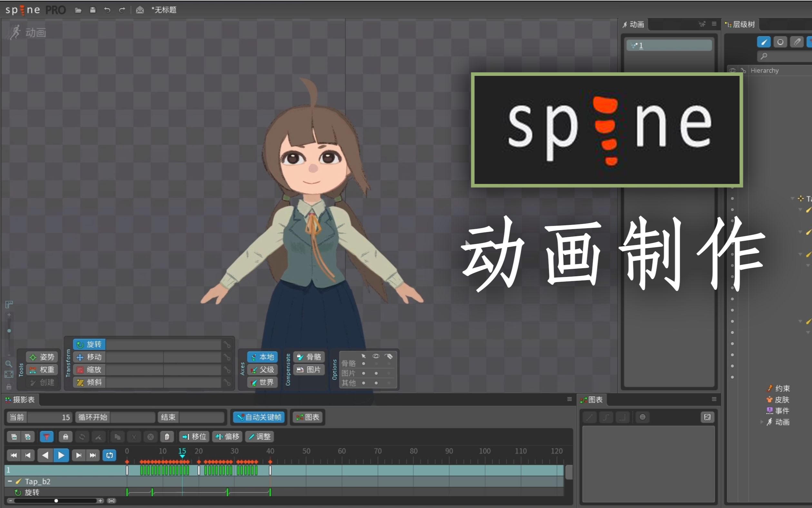Click the 图表 (Graph) button

pyautogui.click(x=307, y=417)
